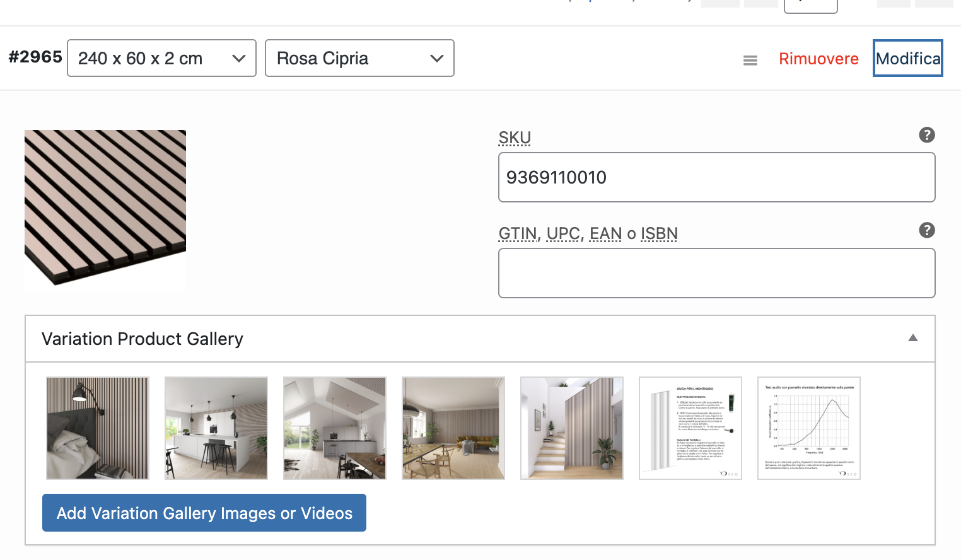961x560 pixels.
Task: Focus the SKU input field
Action: (x=716, y=177)
